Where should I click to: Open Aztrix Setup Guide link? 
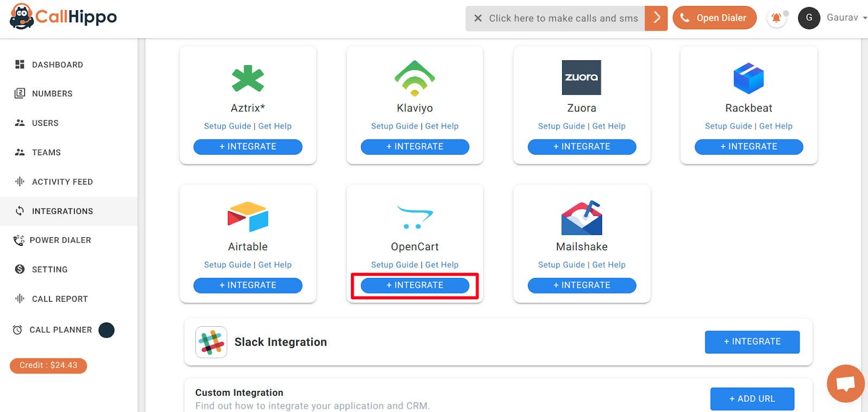(x=227, y=126)
